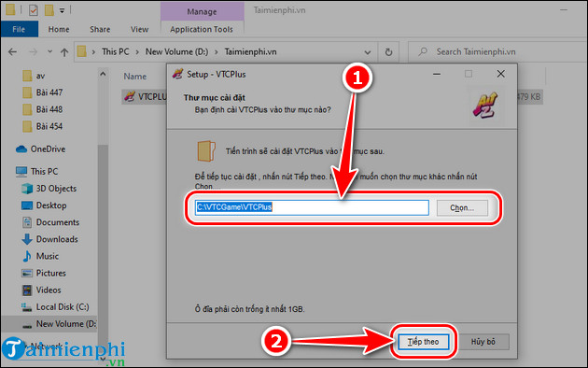The height and width of the screenshot is (368, 588).
Task: Switch to the Home ribbon tab
Action: click(59, 29)
